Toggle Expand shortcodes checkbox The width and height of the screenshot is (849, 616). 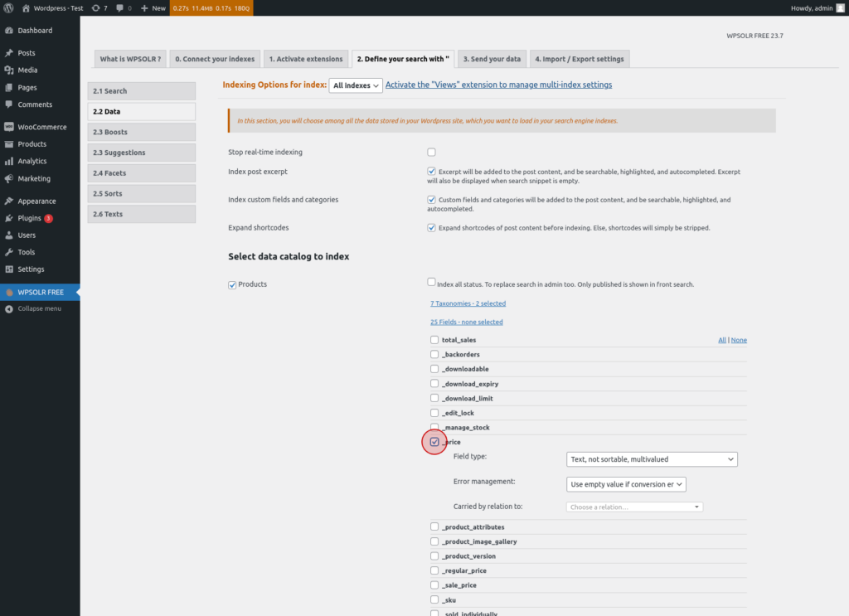click(x=431, y=228)
